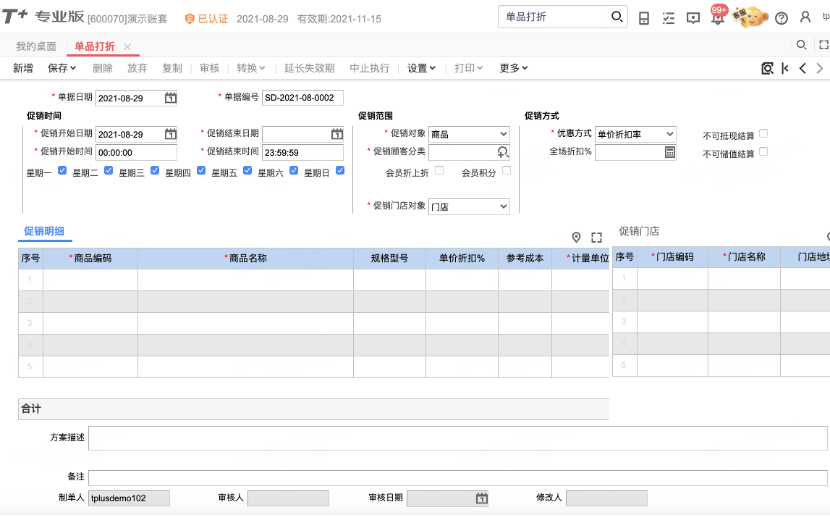Click the tab bar search icon
This screenshot has width=830, height=516.
(x=801, y=45)
